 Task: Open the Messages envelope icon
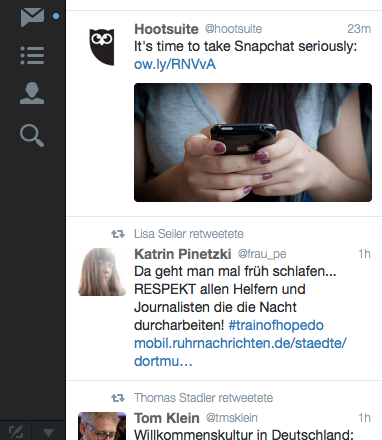32,17
